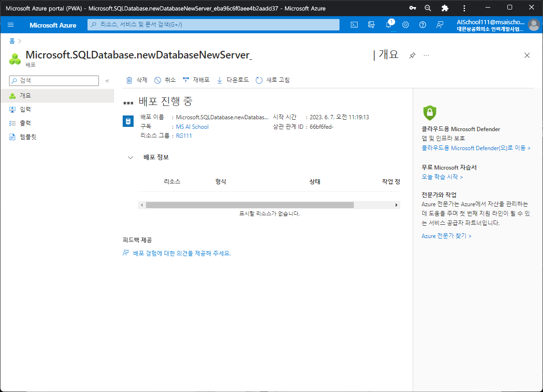Click the account name AISchool111@msaischo...
This screenshot has width=543, height=392.
point(490,22)
